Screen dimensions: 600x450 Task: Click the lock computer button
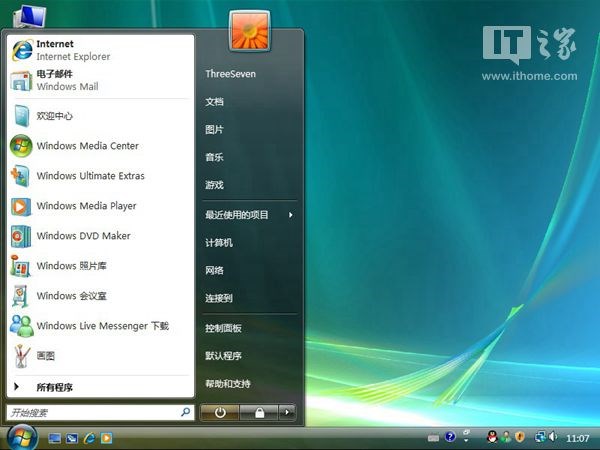tap(259, 412)
